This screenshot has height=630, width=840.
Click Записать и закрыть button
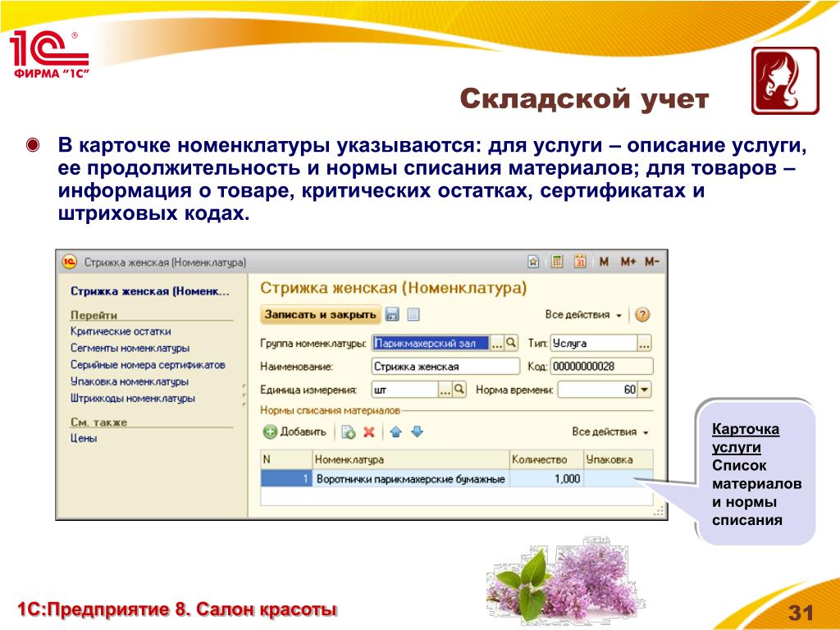tap(321, 314)
